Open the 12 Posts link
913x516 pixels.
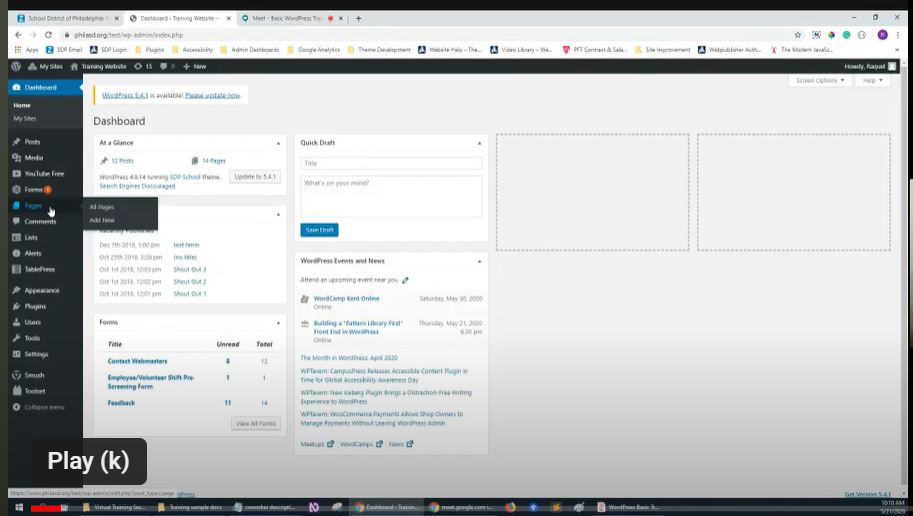[122, 161]
